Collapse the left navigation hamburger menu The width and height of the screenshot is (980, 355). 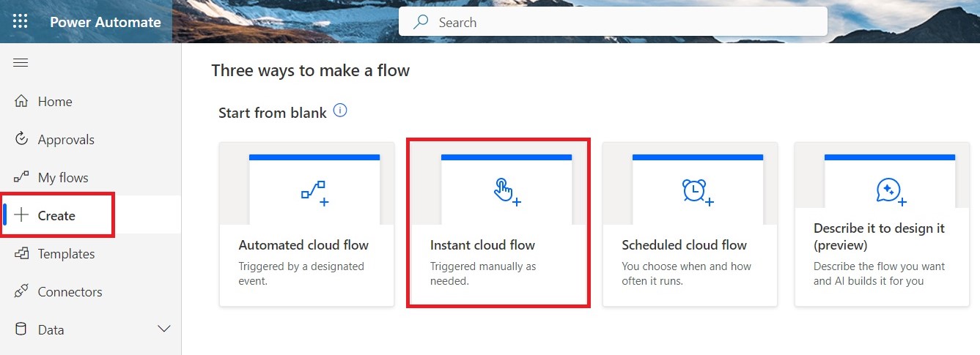tap(21, 63)
